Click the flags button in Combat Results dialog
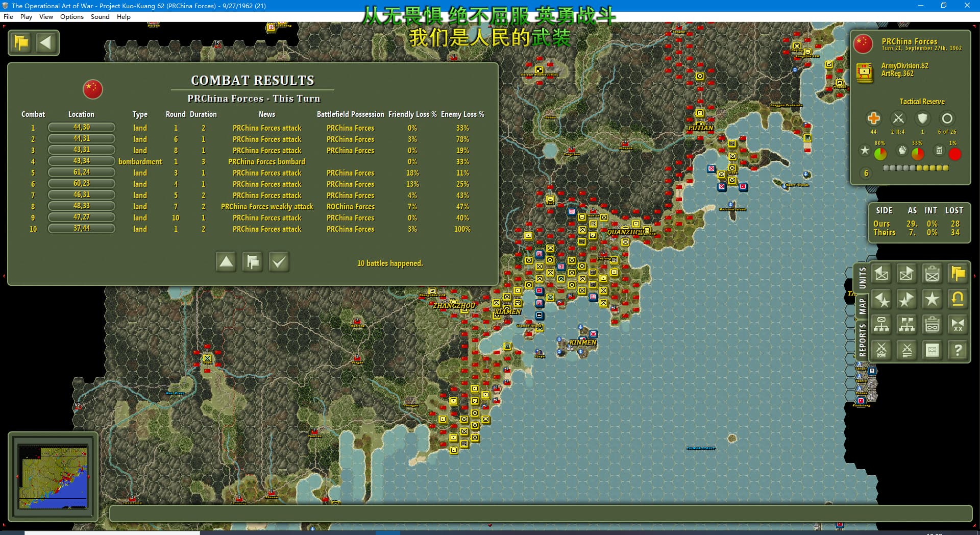Image resolution: width=980 pixels, height=535 pixels. tap(253, 262)
